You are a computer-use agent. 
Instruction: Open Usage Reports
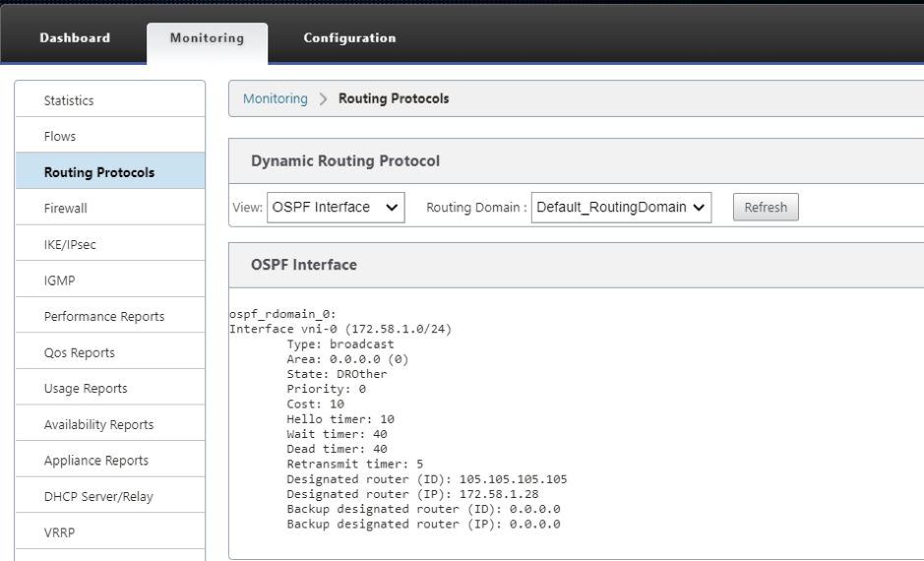(x=110, y=388)
